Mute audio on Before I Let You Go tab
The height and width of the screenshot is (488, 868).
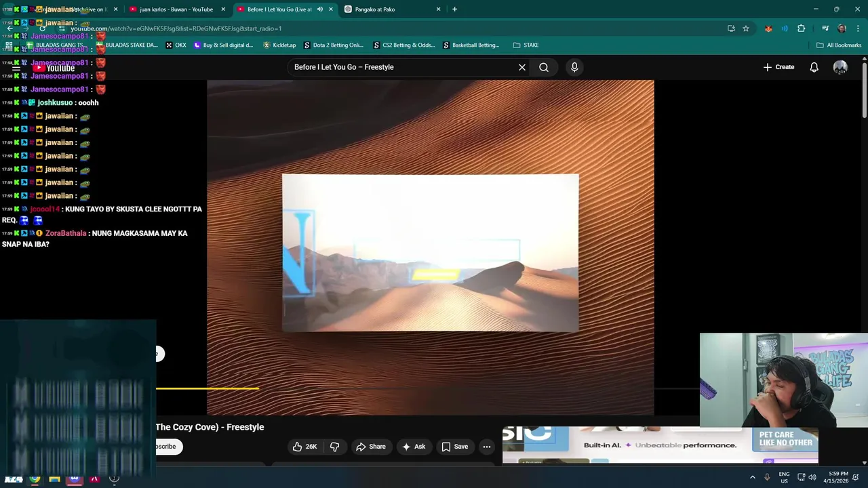pos(319,9)
